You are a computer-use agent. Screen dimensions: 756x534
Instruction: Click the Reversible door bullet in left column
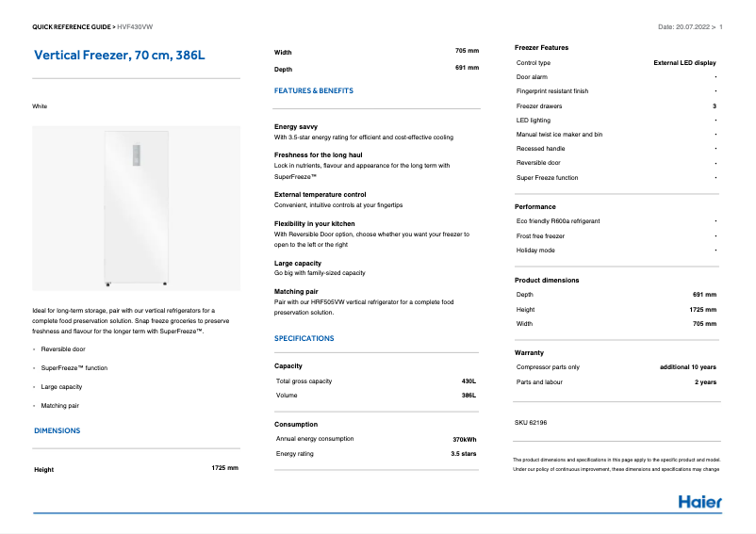(63, 349)
